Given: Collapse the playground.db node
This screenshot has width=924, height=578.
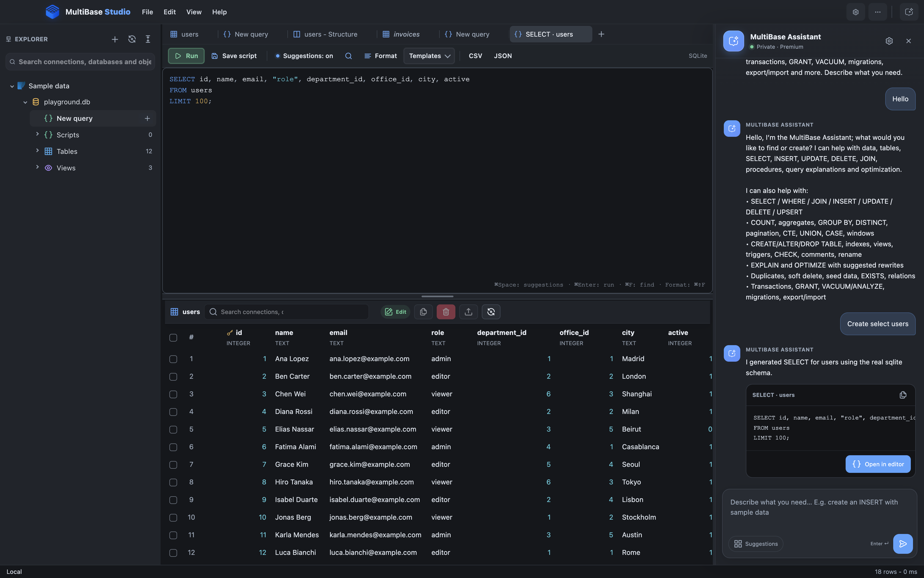Looking at the screenshot, I should pos(25,102).
